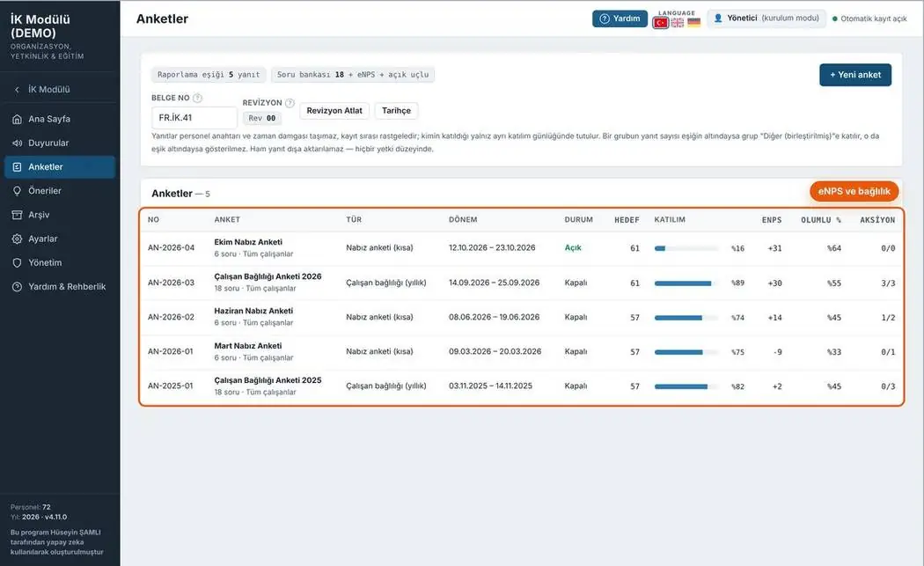
Task: Click the participation bar of Mart Nabız Anketi
Action: pyautogui.click(x=686, y=352)
